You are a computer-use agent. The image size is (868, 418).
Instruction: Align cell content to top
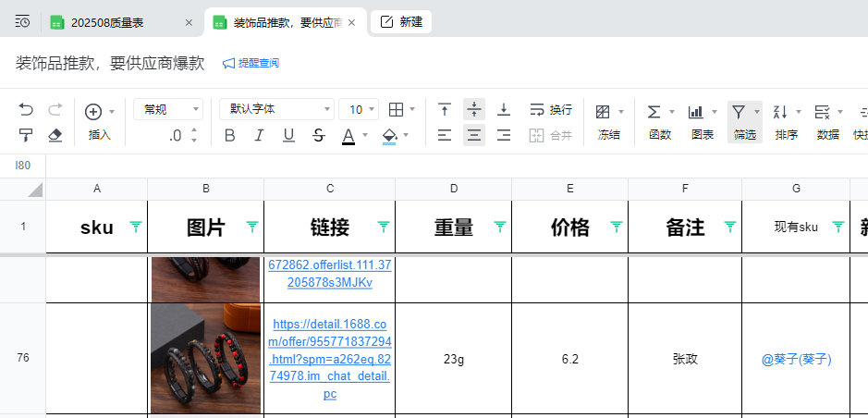point(445,110)
